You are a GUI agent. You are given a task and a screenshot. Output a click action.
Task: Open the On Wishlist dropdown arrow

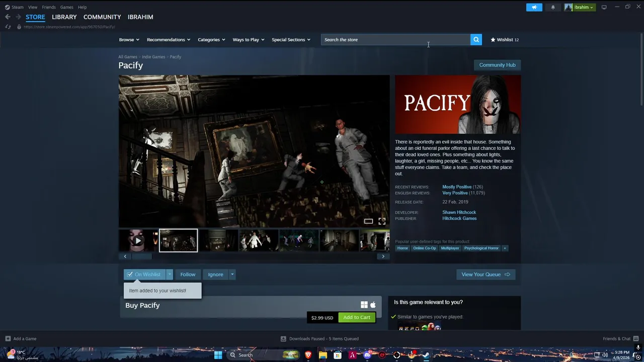pos(170,275)
